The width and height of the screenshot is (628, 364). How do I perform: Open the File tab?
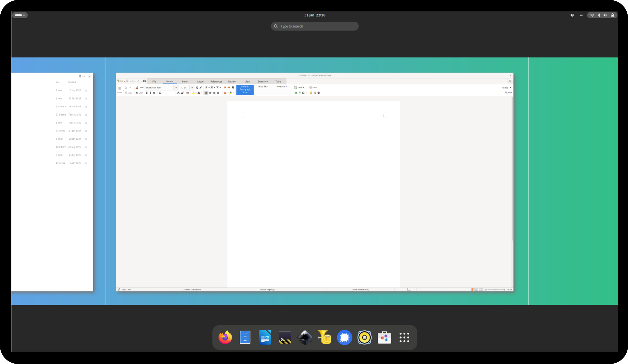tap(154, 82)
